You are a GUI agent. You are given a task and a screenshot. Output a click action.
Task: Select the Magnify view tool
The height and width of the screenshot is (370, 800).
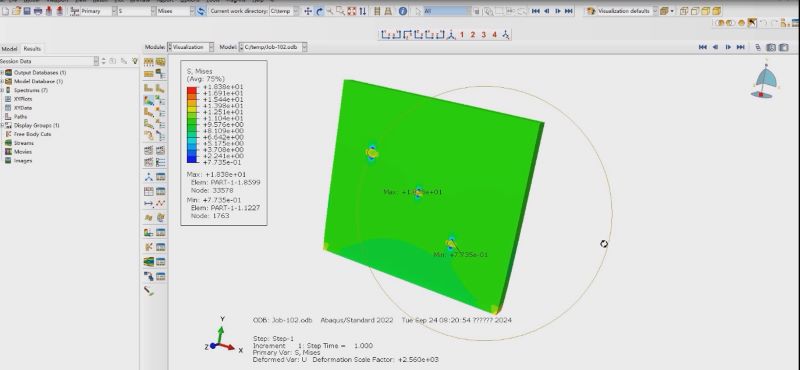tap(330, 11)
